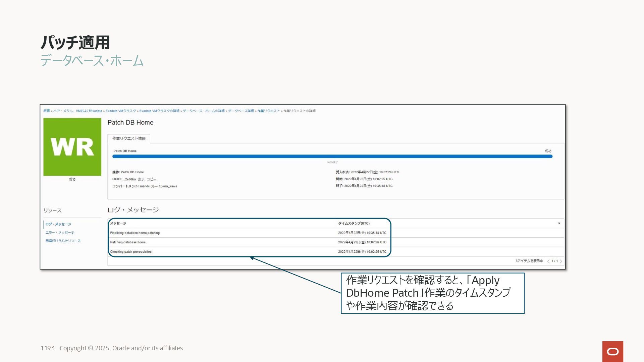The height and width of the screenshot is (362, 644).
Task: Click the red Oracle logo icon
Action: 612,351
